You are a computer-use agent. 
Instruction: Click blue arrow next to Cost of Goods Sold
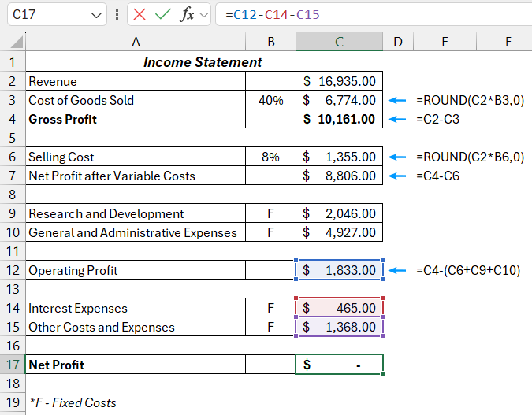[x=400, y=100]
